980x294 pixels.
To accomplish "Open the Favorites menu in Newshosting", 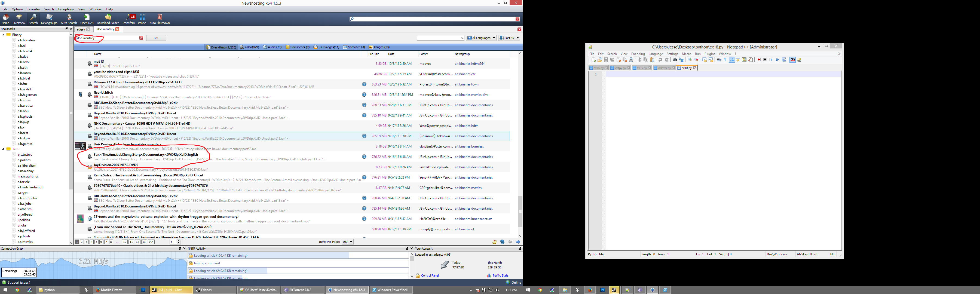I will (x=33, y=9).
